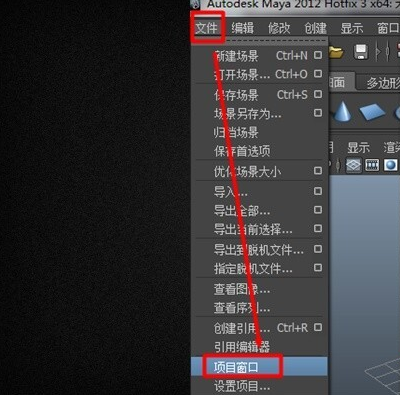Click the film gate icon in panel toolbar
The height and width of the screenshot is (395, 400).
pyautogui.click(x=372, y=165)
